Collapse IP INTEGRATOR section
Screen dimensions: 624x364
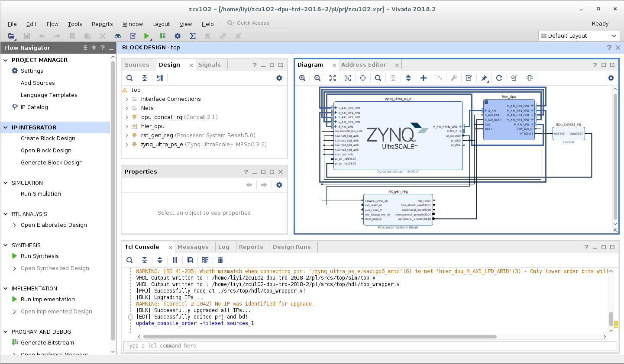click(x=6, y=128)
